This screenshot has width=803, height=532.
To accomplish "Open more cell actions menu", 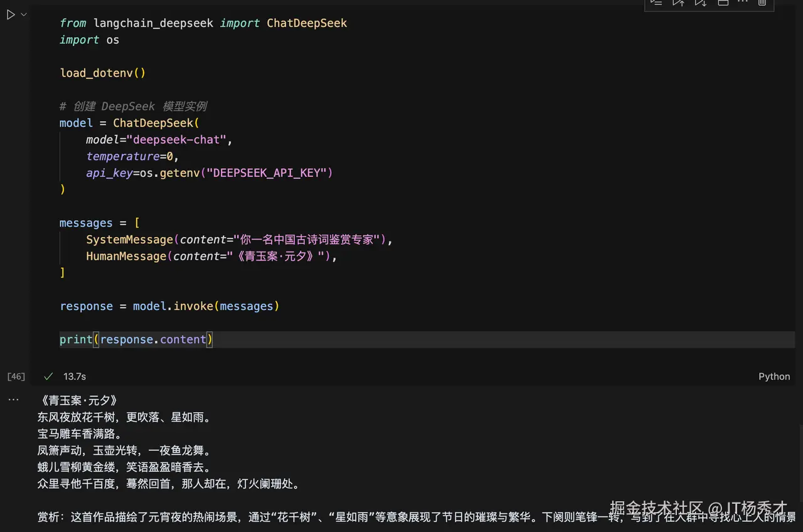I will tap(743, 4).
